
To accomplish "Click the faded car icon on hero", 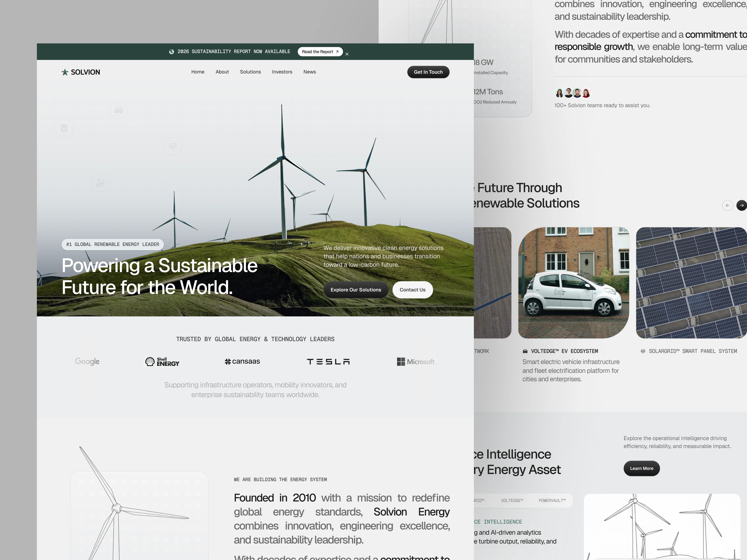I will [x=119, y=110].
